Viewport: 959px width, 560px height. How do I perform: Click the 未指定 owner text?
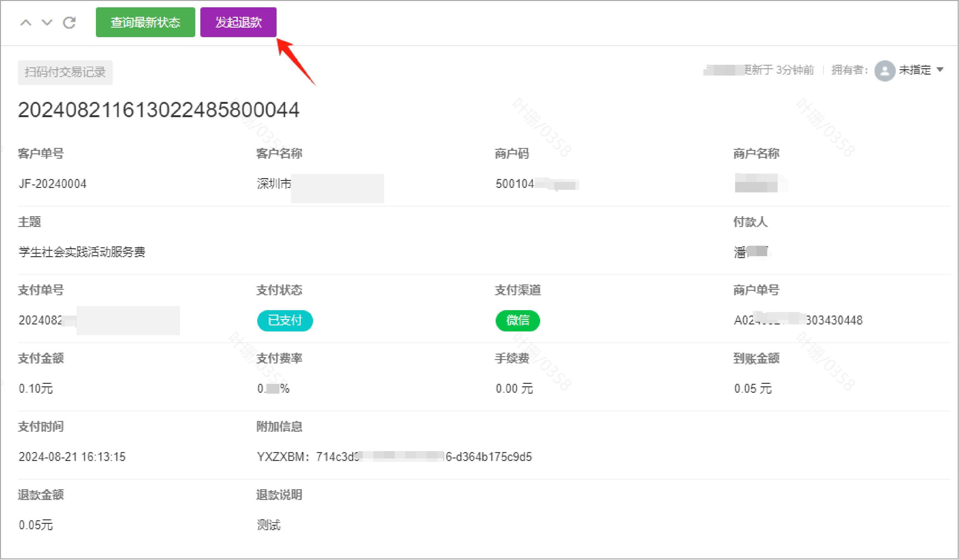tap(915, 70)
